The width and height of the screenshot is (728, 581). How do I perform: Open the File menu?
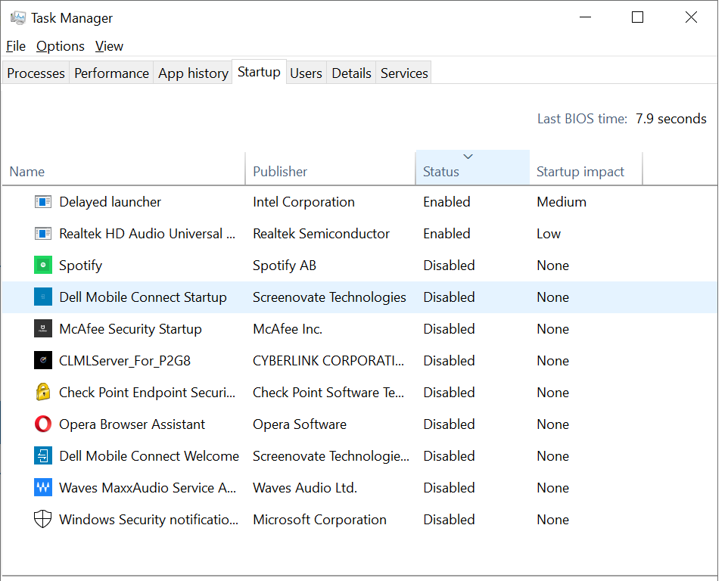(16, 46)
